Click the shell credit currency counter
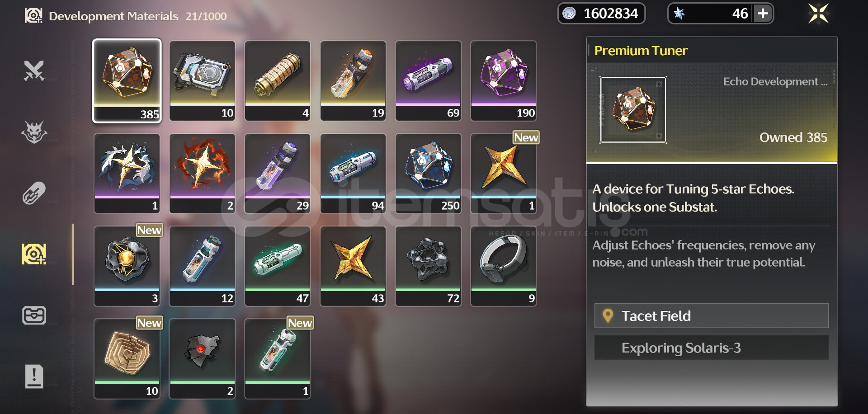Viewport: 868px width, 414px height. pos(601,14)
